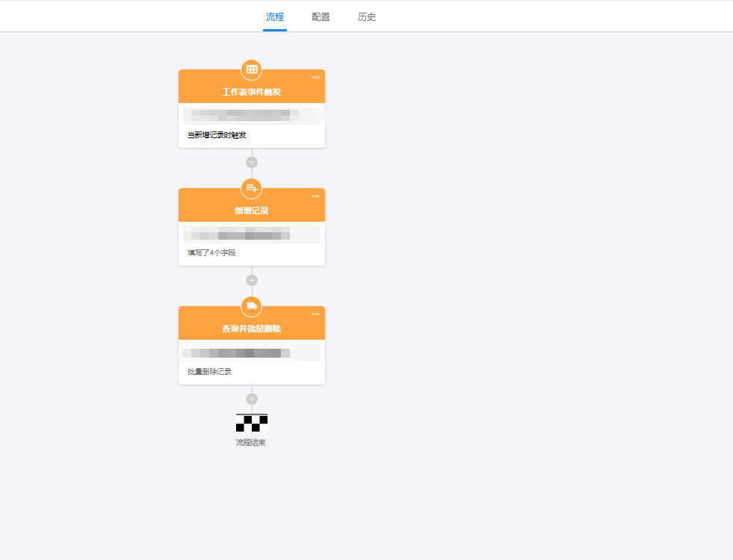The width and height of the screenshot is (733, 560).
Task: Click the text 批量删除记录
Action: pos(209,371)
